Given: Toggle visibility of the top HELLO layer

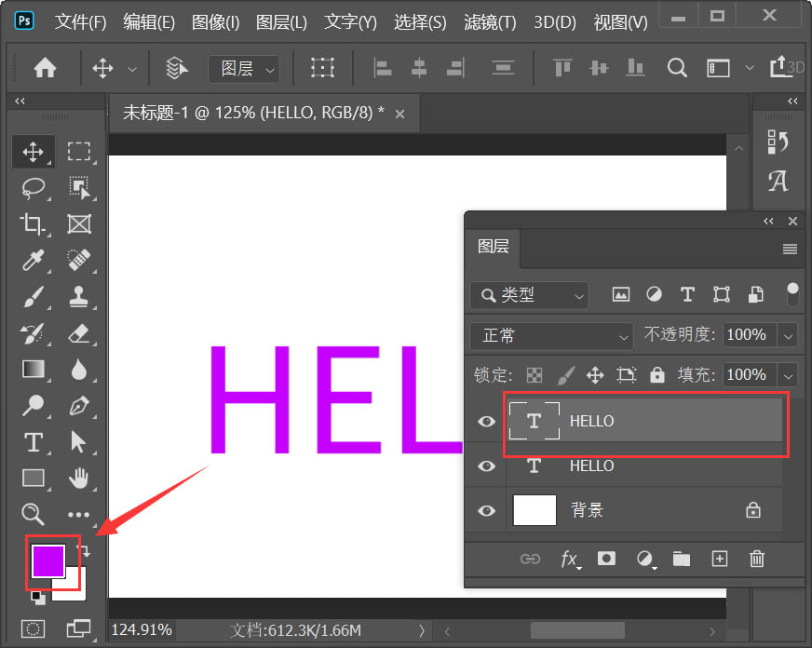Looking at the screenshot, I should (485, 421).
